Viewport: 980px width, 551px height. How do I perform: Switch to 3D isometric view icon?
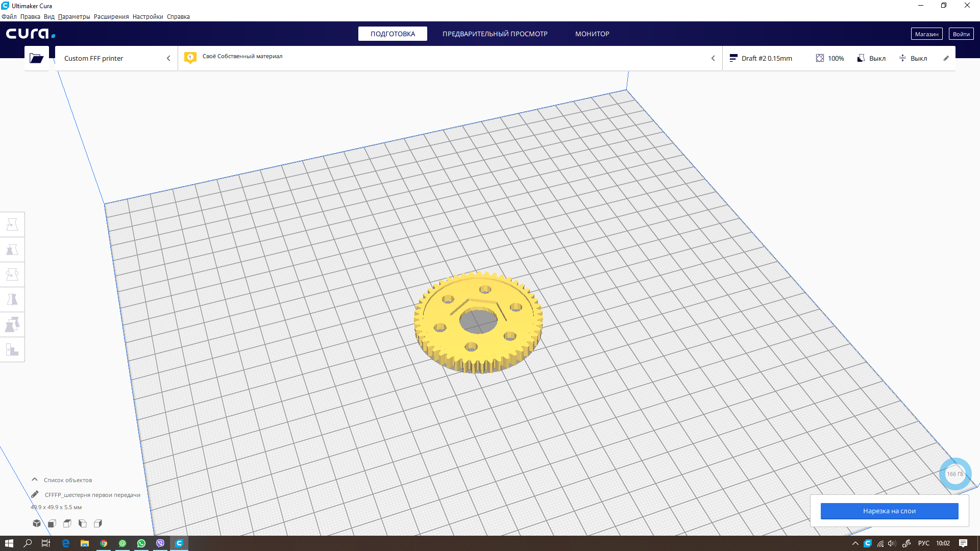(37, 523)
